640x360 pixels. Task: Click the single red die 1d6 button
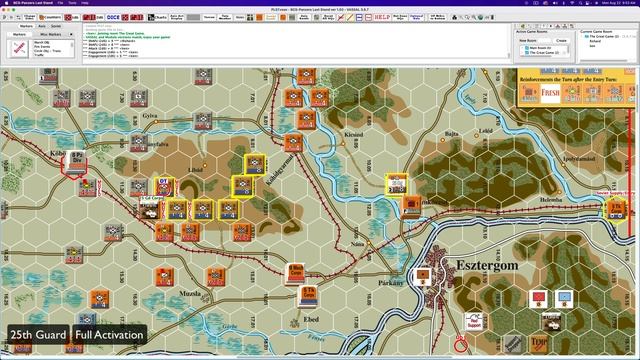125,17
